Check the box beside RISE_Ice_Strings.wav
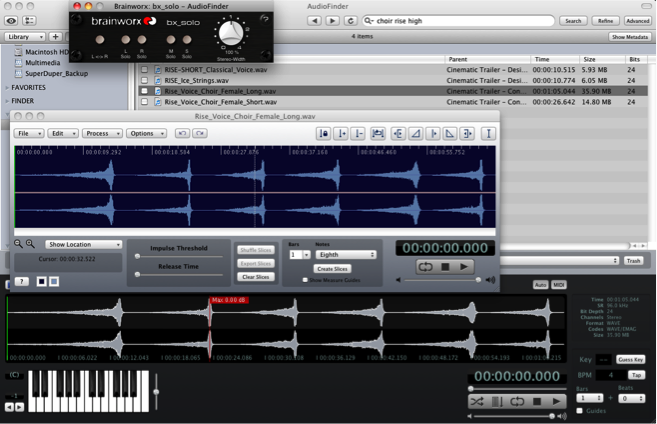The width and height of the screenshot is (657, 424). (144, 80)
